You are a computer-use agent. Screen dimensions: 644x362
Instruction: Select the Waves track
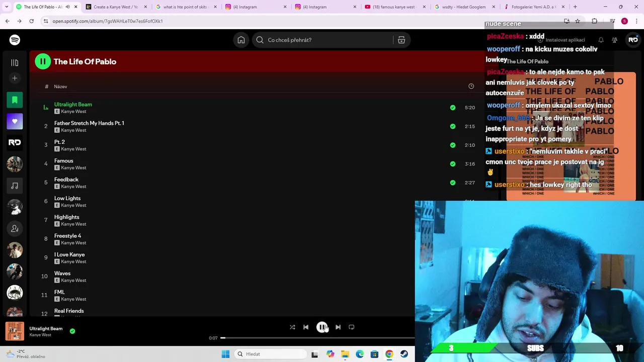[x=62, y=273]
